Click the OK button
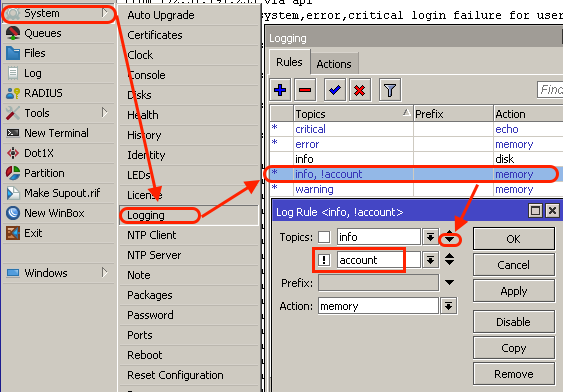 pos(513,239)
